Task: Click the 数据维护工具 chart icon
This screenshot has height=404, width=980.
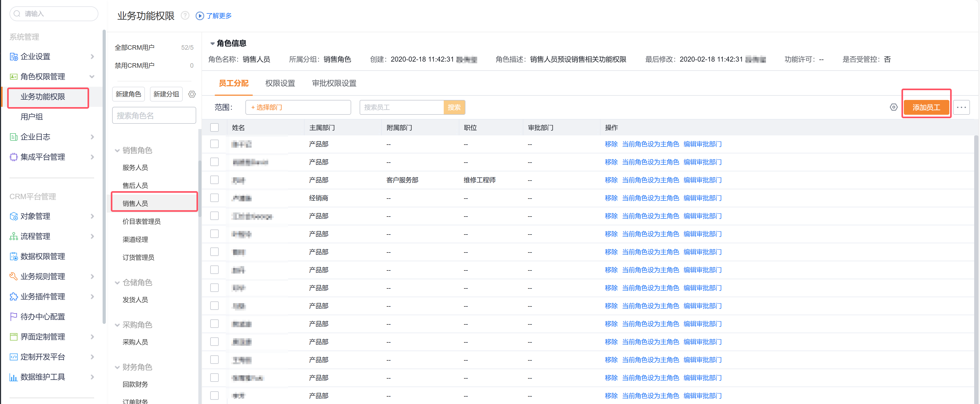Action: (14, 377)
